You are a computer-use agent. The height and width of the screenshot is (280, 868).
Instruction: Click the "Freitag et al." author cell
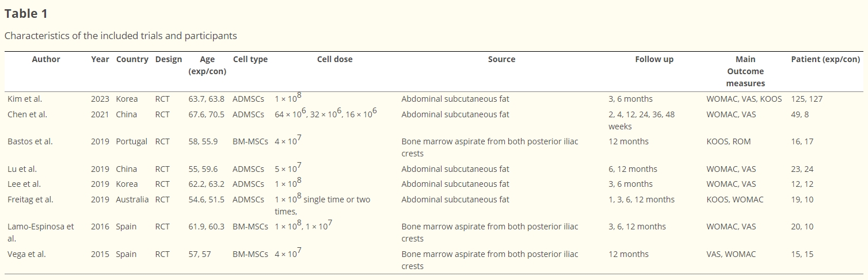30,200
